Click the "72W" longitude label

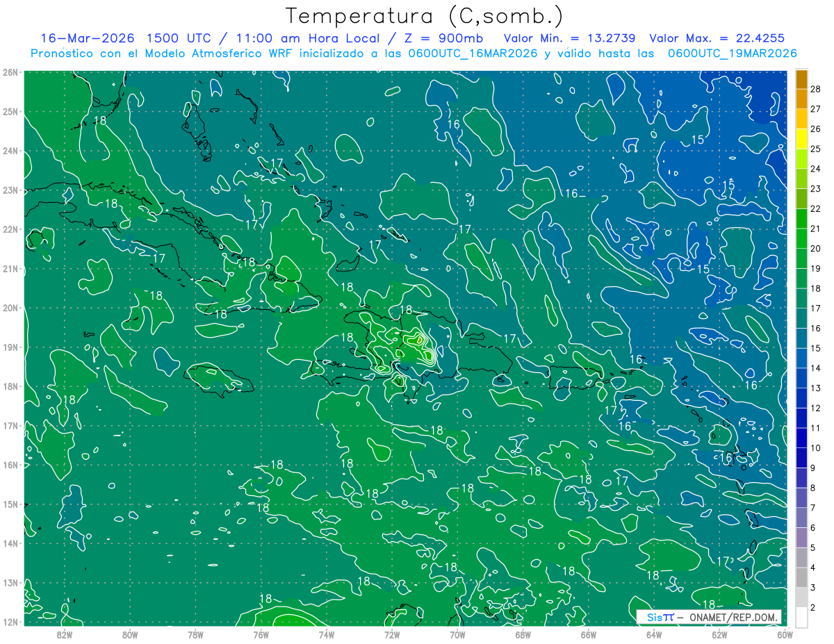click(x=392, y=634)
